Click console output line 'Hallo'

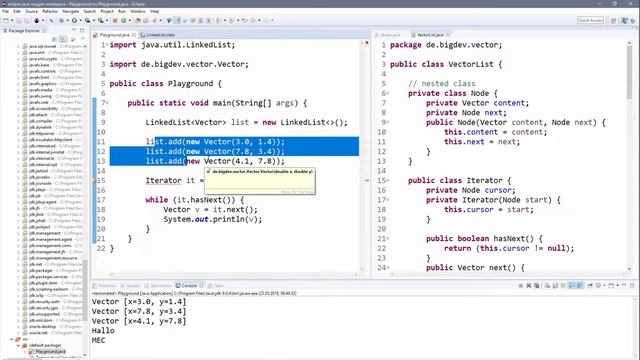[103, 331]
